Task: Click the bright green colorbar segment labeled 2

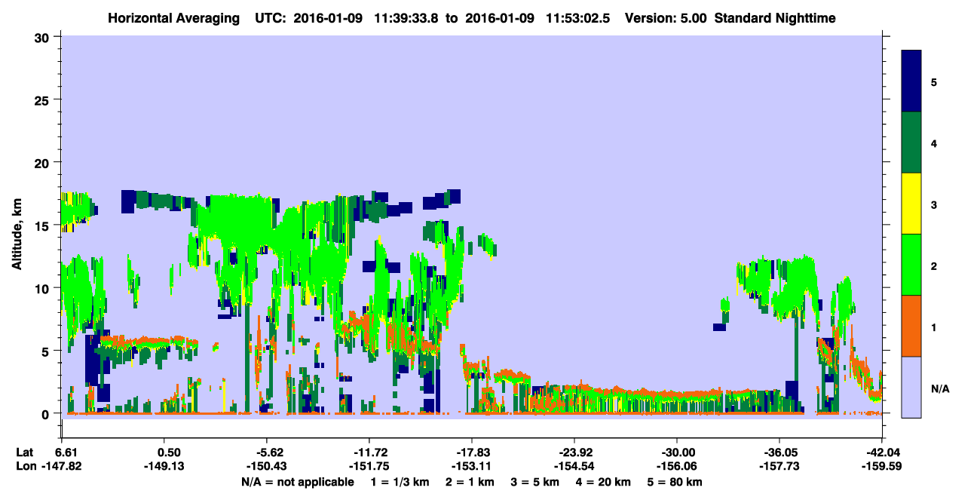Action: click(x=911, y=265)
